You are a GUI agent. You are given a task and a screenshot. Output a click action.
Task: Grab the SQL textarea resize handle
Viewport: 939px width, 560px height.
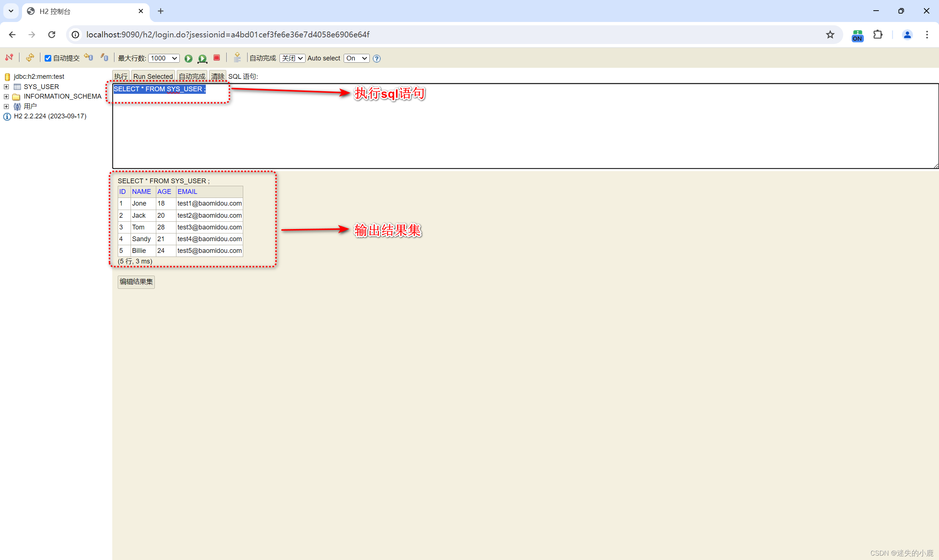[x=935, y=166]
